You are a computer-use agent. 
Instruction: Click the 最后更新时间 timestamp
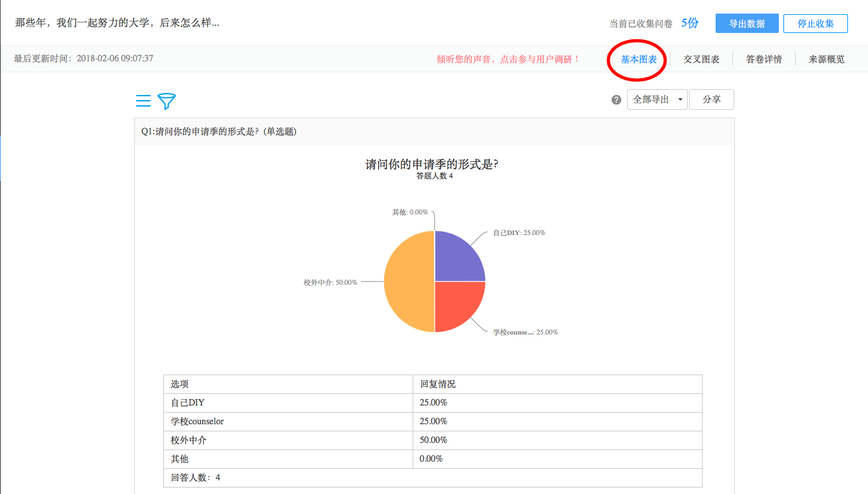click(x=84, y=59)
